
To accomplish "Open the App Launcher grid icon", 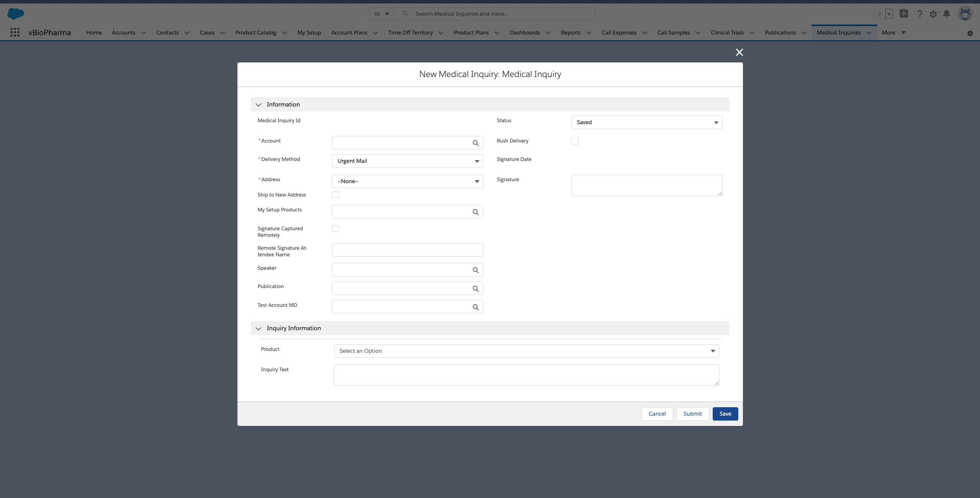I will (15, 33).
